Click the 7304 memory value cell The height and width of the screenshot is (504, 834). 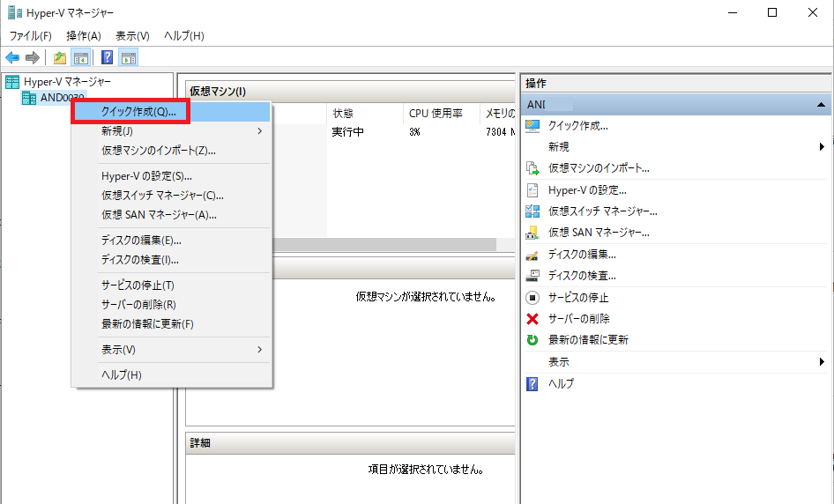click(x=500, y=132)
